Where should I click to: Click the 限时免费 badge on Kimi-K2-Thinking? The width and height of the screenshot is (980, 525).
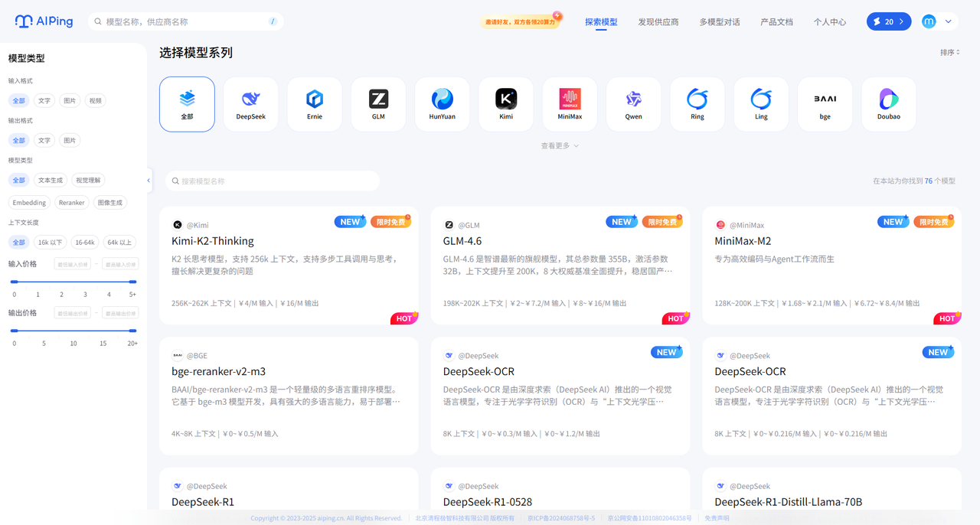[x=391, y=222]
